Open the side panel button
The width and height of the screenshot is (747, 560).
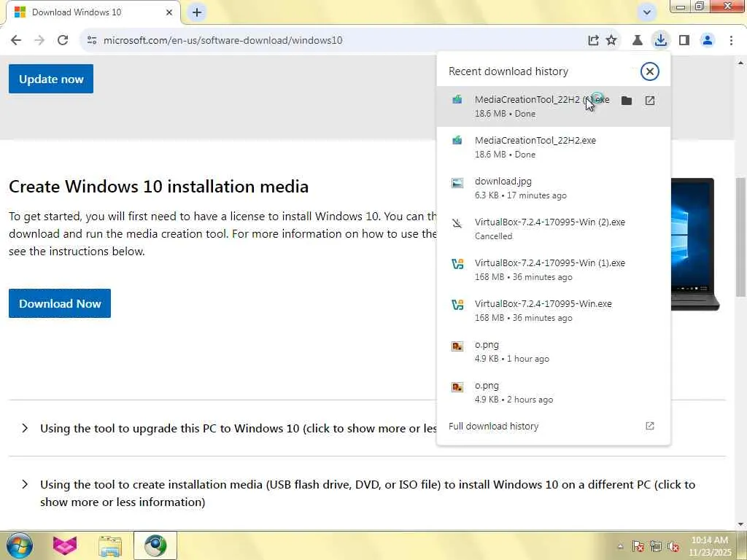[x=684, y=41]
